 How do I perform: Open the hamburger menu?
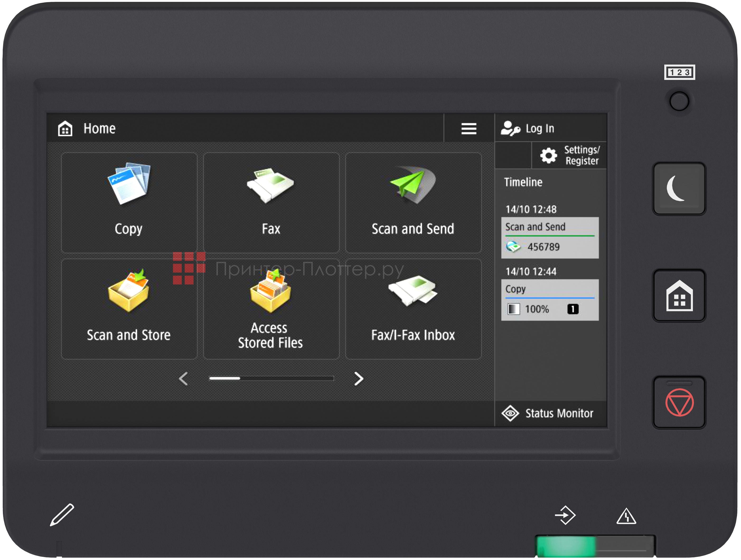(469, 128)
